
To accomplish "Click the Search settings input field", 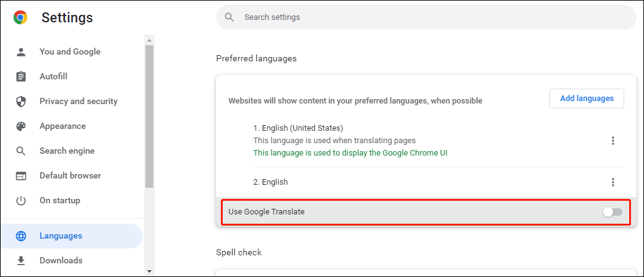I will pos(433,17).
